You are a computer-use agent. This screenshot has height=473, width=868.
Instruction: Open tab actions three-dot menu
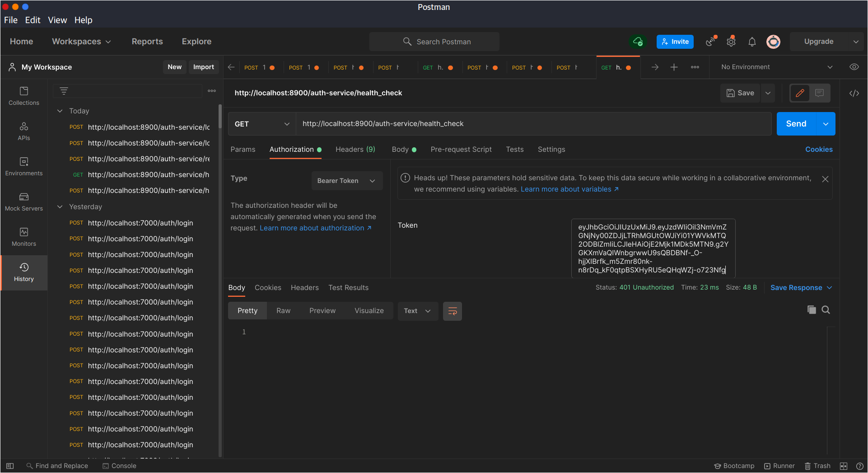tap(695, 67)
